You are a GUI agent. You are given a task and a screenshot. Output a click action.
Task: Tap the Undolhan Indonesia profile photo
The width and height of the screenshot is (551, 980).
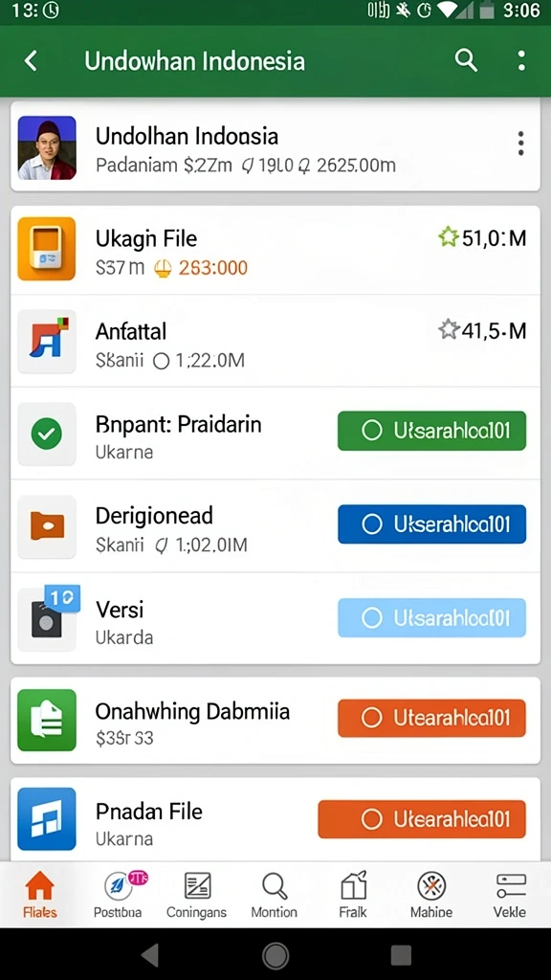pyautogui.click(x=47, y=148)
